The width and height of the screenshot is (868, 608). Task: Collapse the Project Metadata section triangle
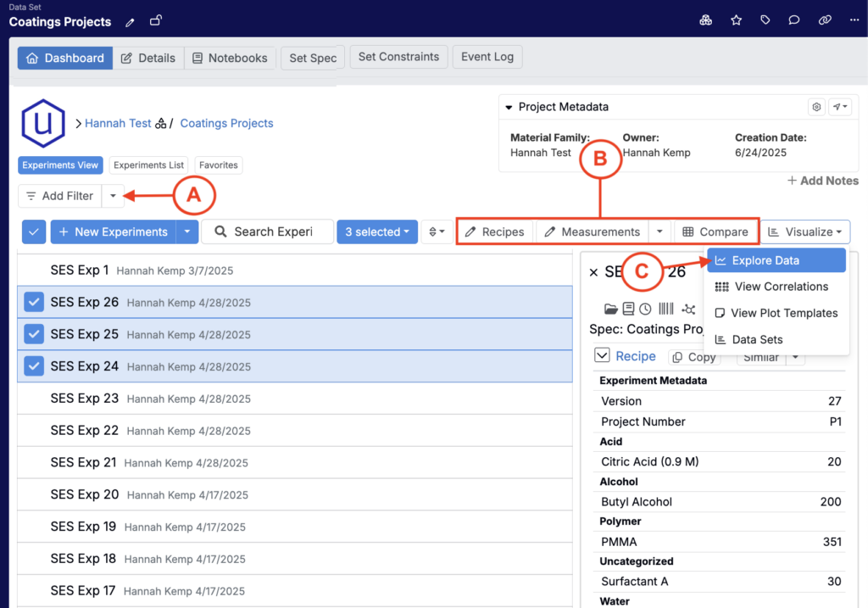click(x=509, y=108)
